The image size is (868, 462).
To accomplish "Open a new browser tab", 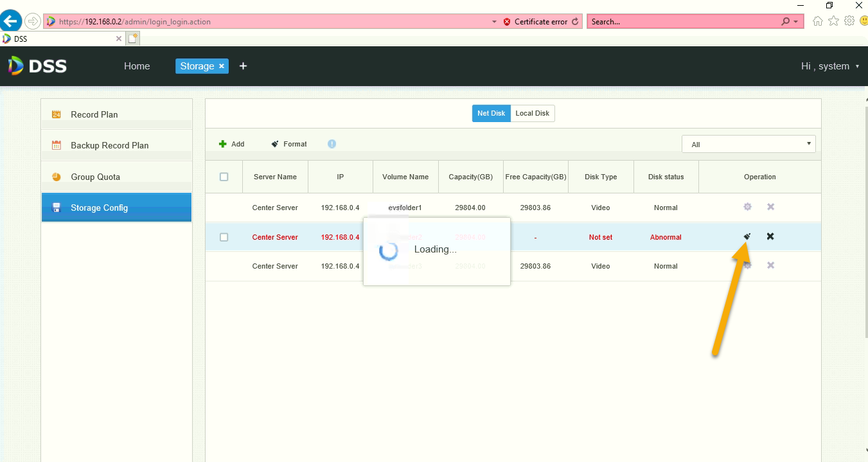I will [x=133, y=39].
